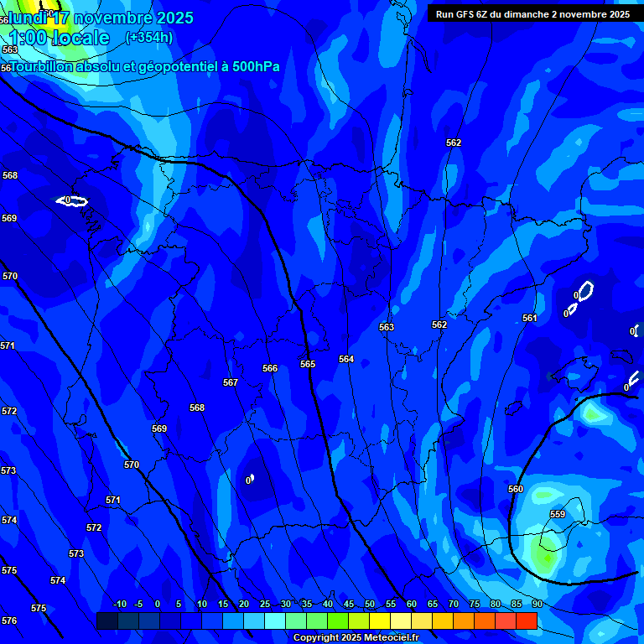Click the 576 label at the bottom left
This screenshot has width=644, height=644.
pos(8,621)
